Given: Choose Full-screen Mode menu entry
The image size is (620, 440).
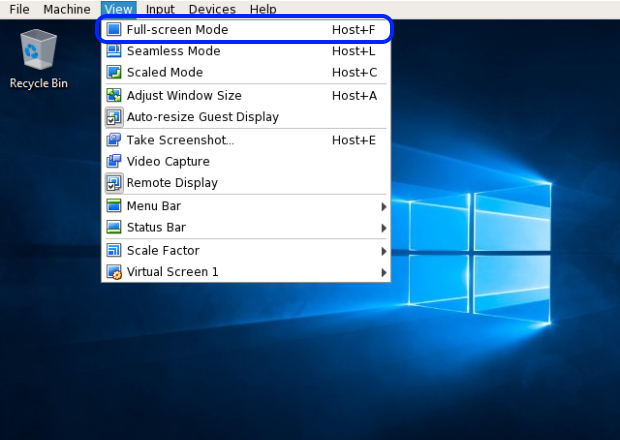Looking at the screenshot, I should tap(245, 30).
